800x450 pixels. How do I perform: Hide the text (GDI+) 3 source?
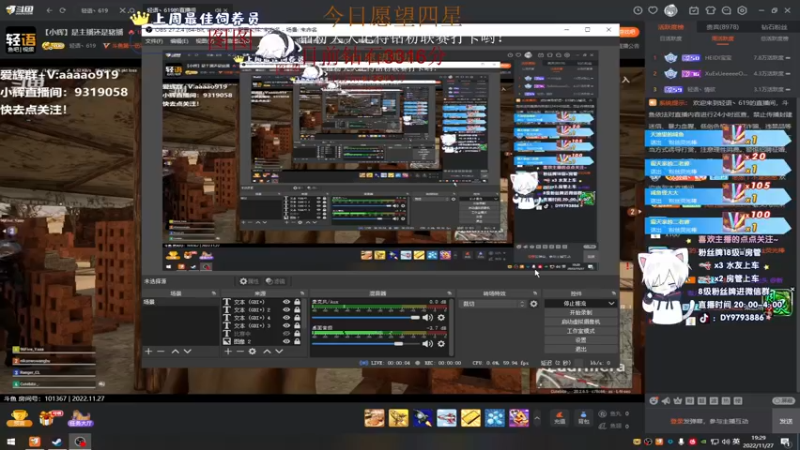[286, 326]
